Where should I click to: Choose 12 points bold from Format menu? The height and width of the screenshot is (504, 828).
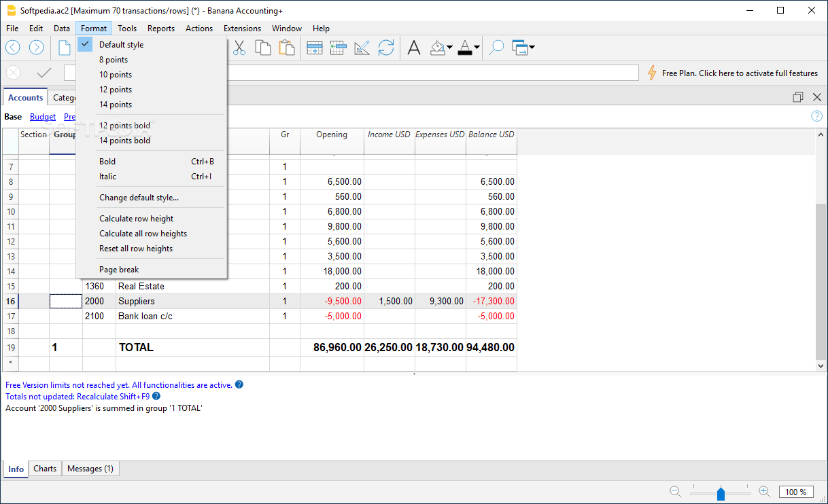click(152, 126)
